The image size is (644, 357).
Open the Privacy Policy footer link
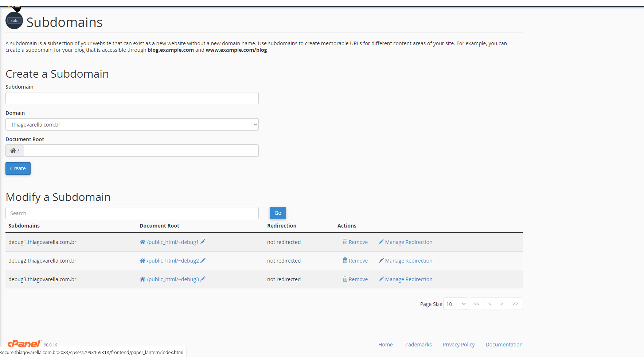pyautogui.click(x=458, y=345)
